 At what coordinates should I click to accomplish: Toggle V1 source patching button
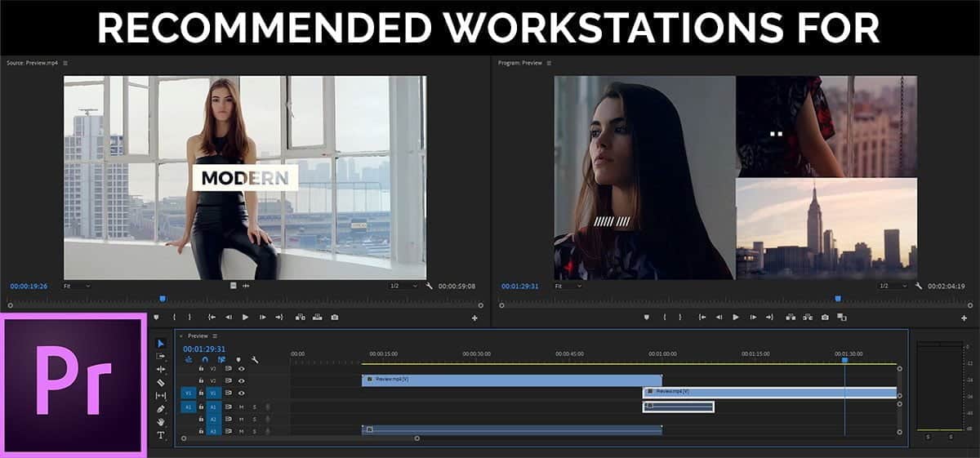coord(189,394)
